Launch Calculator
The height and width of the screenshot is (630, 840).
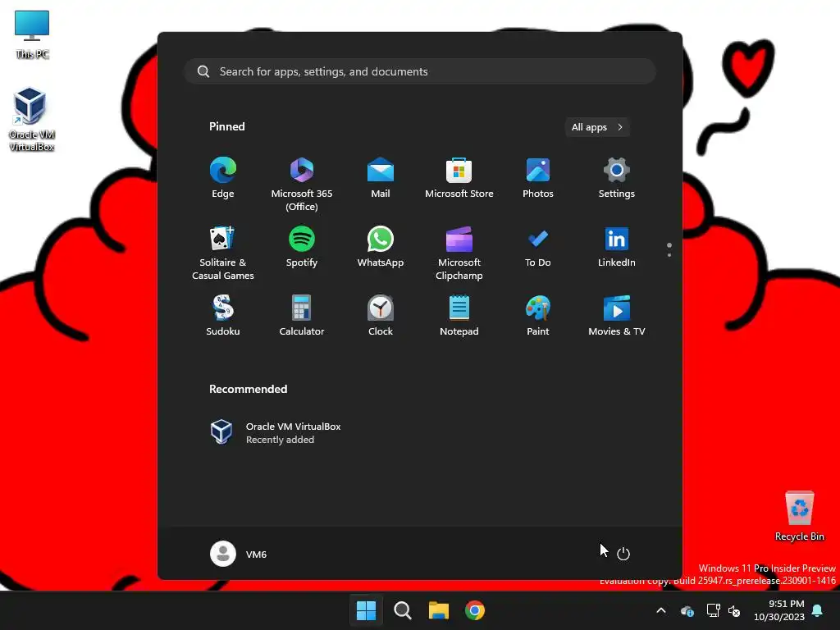[x=302, y=316]
